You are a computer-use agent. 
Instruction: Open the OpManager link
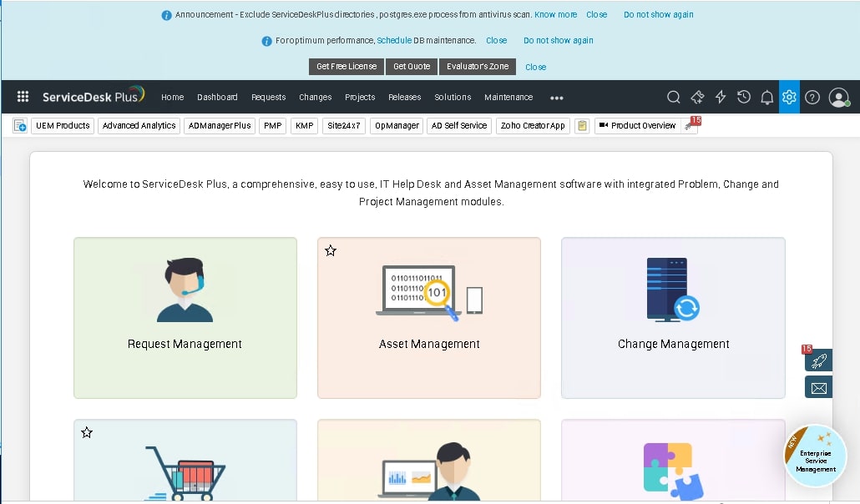pyautogui.click(x=397, y=126)
